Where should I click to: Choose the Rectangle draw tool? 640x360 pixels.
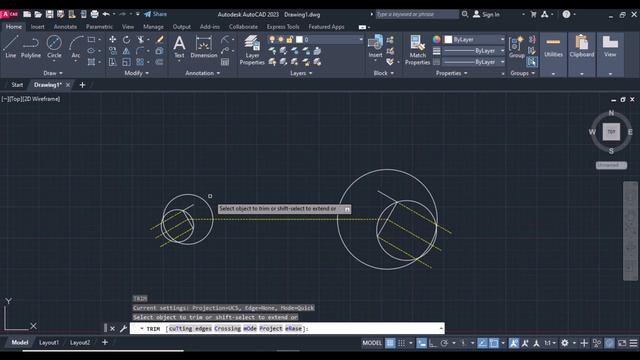[x=91, y=40]
